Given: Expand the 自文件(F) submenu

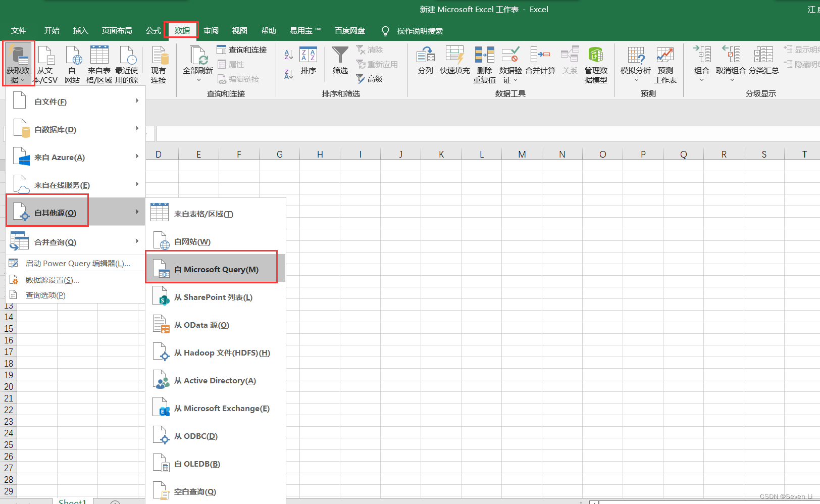Looking at the screenshot, I should pyautogui.click(x=75, y=102).
